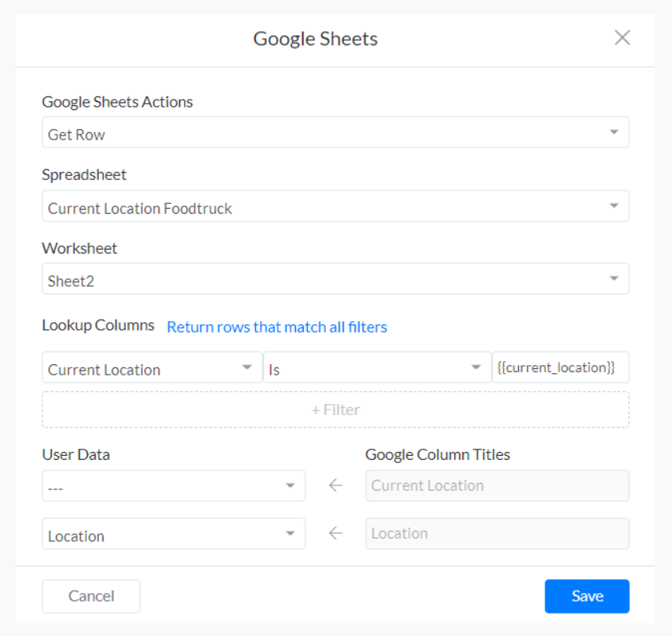Click the greyed Current Location column title field
Screen dimensions: 672x636
(497, 485)
